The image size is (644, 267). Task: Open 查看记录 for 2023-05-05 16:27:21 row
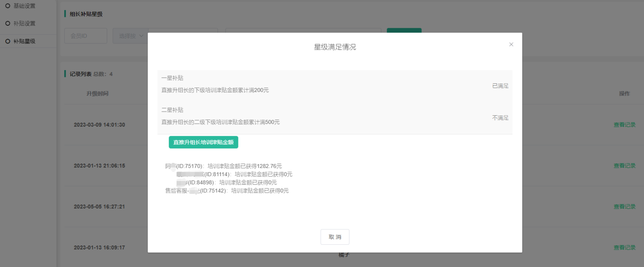[624, 207]
